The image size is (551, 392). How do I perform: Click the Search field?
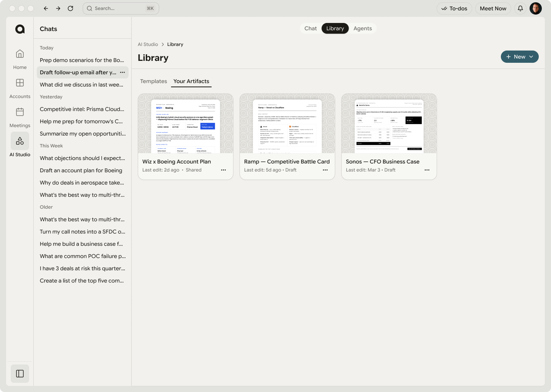(x=121, y=8)
